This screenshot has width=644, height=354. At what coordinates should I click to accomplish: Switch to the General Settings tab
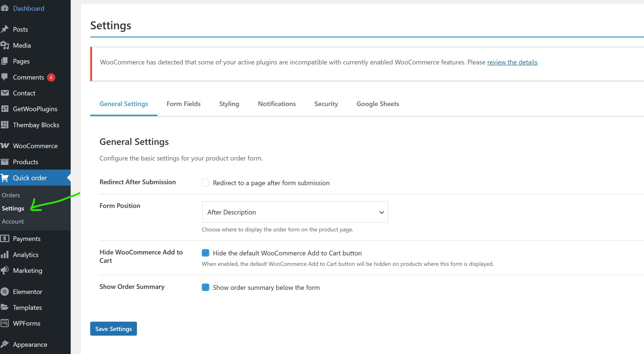124,104
